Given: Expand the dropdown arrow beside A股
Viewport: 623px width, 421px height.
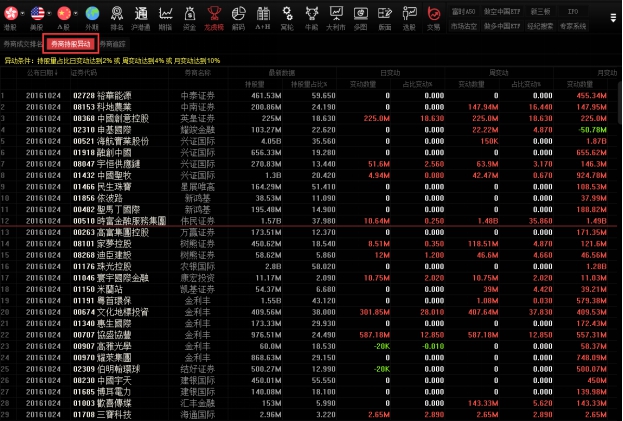Looking at the screenshot, I should point(78,13).
